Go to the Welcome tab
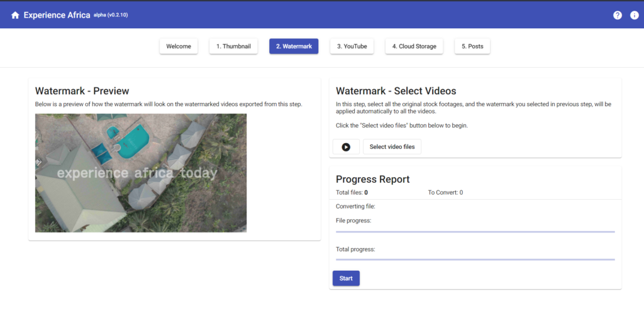The height and width of the screenshot is (321, 644). 179,46
